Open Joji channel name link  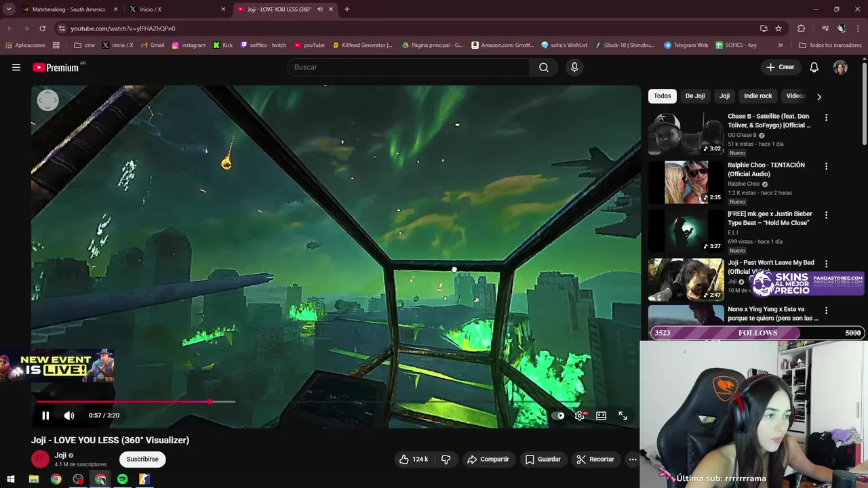click(x=60, y=455)
